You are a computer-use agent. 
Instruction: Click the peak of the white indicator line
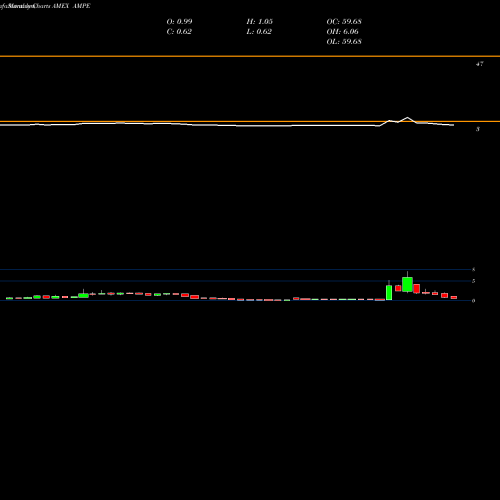[x=407, y=118]
